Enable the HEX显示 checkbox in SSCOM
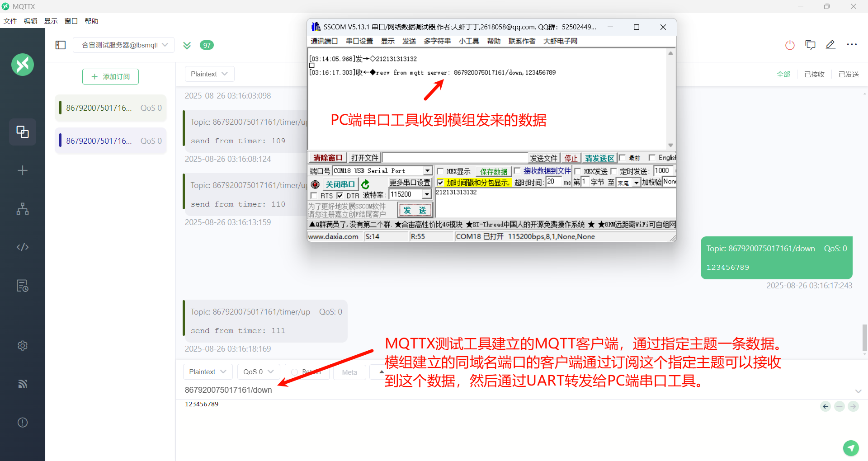Image resolution: width=868 pixels, height=461 pixels. pyautogui.click(x=440, y=171)
